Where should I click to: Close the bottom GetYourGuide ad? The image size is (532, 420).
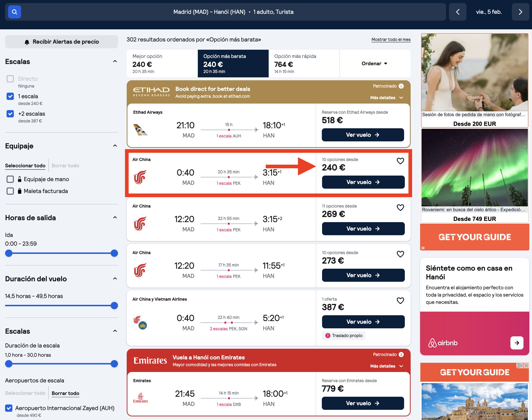526,366
